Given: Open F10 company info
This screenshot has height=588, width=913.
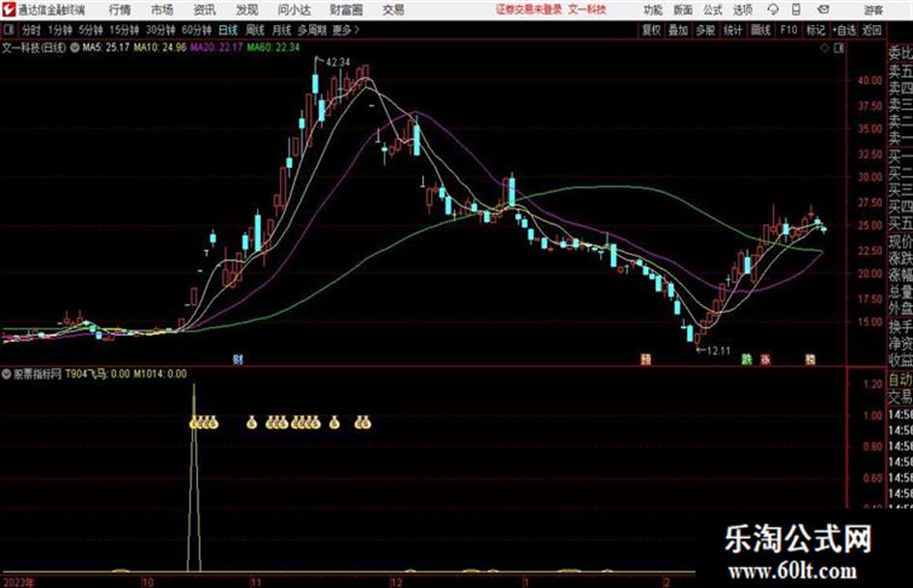Looking at the screenshot, I should [x=788, y=30].
